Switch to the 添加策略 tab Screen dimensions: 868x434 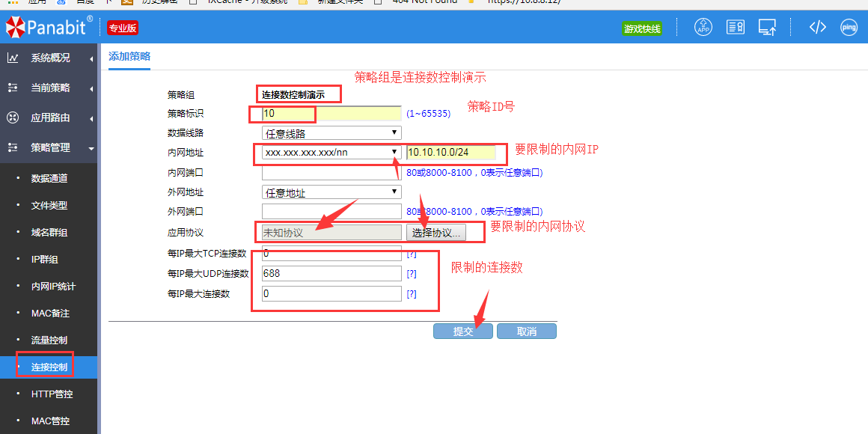129,56
